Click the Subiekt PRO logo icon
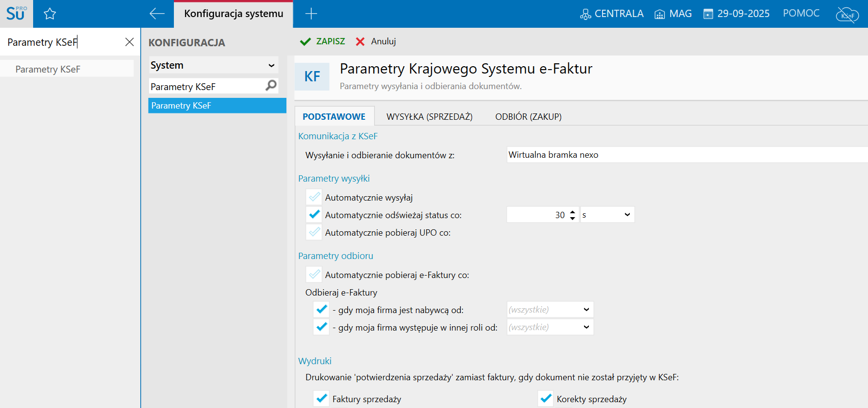 tap(16, 14)
